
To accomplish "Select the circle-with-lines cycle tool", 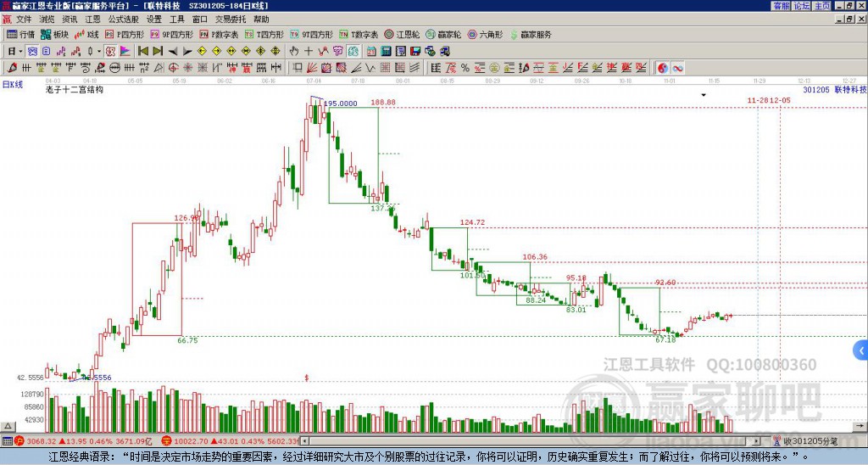I will coord(114,68).
